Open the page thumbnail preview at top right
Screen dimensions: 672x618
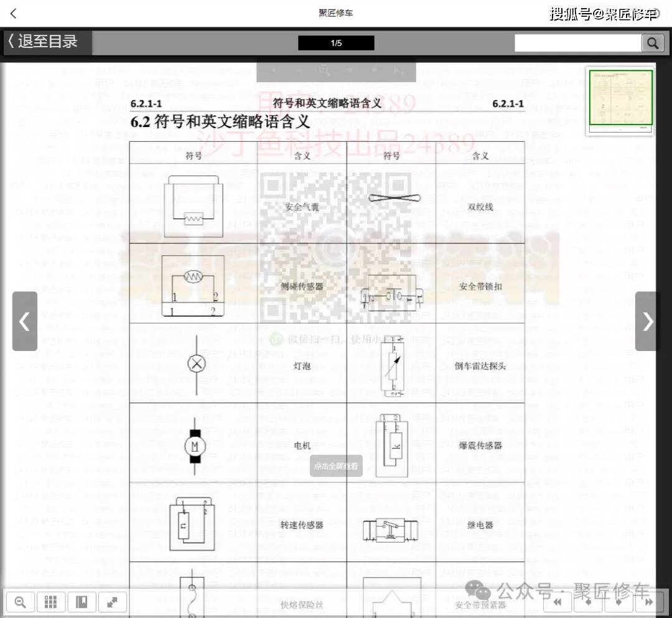[620, 99]
